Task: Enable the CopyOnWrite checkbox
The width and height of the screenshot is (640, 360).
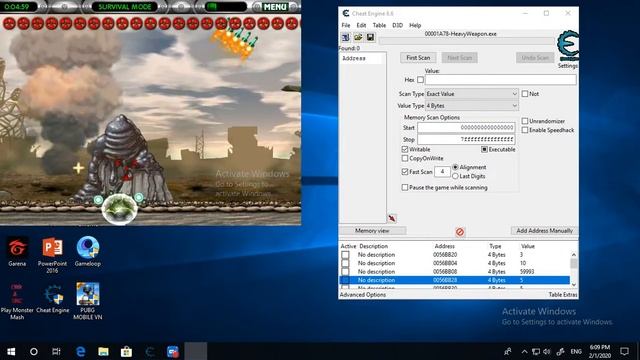Action: 405,158
